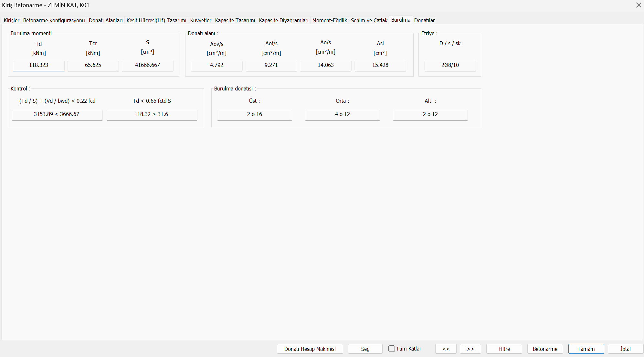
Task: Switch to the Kirişler tab
Action: coord(11,20)
